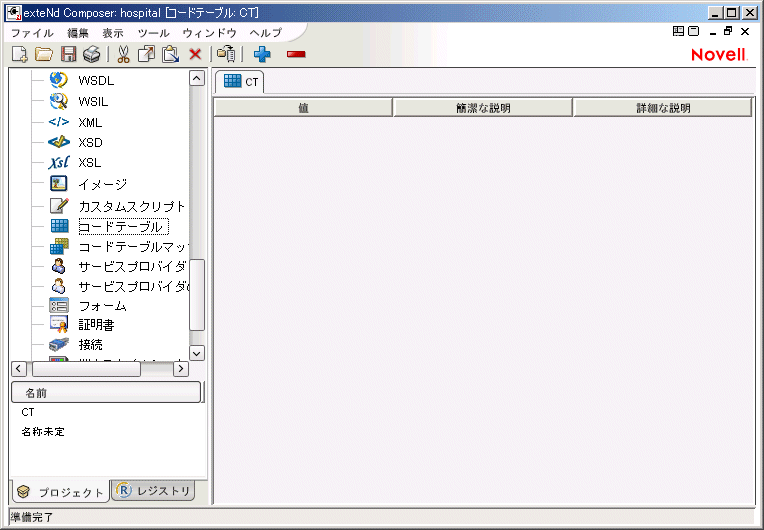Viewport: 764px width, 530px height.
Task: Click the Paste clipboard icon
Action: [x=171, y=55]
